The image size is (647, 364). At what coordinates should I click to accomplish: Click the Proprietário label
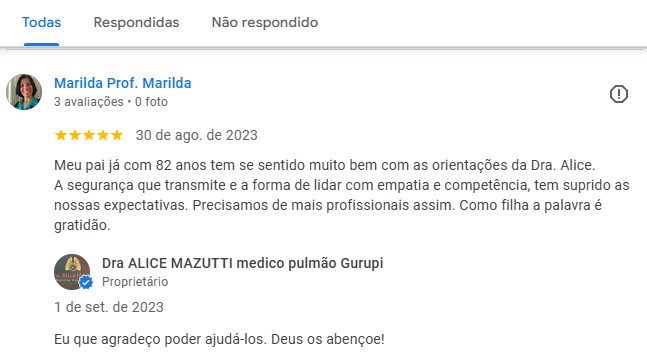click(x=135, y=281)
